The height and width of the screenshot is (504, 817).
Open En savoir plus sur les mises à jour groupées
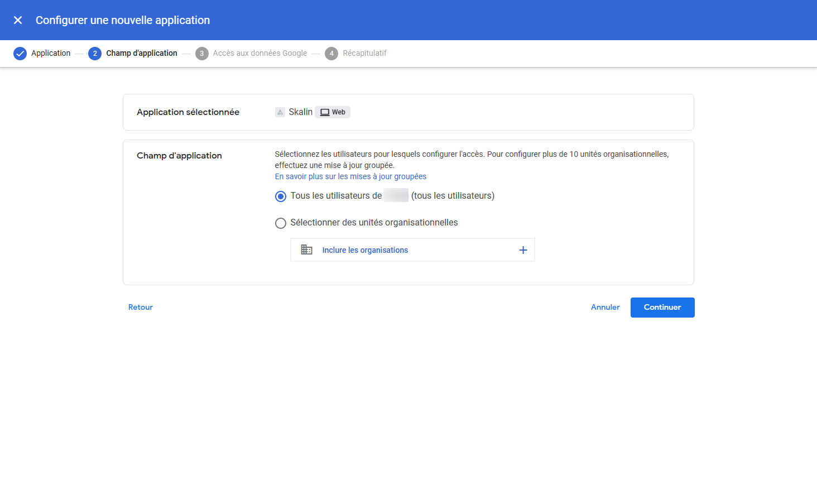tap(350, 176)
